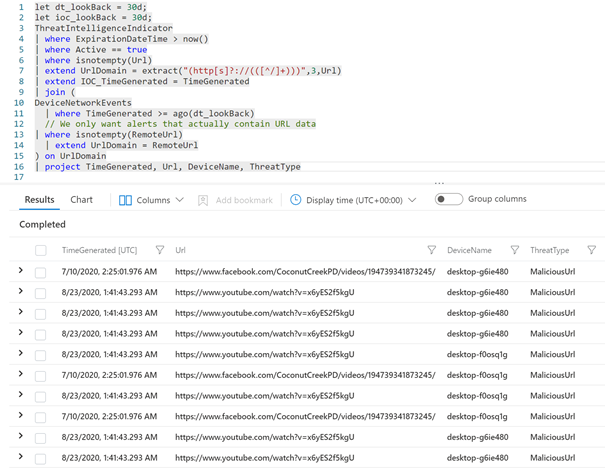This screenshot has height=468, width=605.
Task: Select the Results tab
Action: pos(40,200)
